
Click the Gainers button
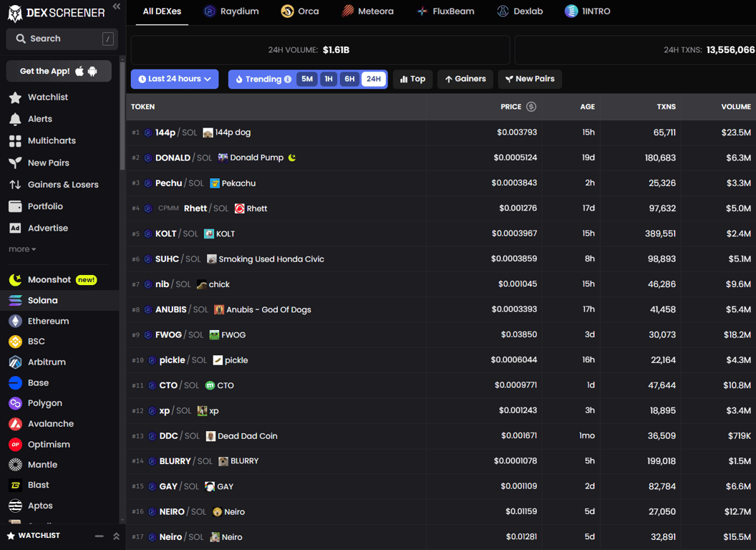(x=465, y=79)
